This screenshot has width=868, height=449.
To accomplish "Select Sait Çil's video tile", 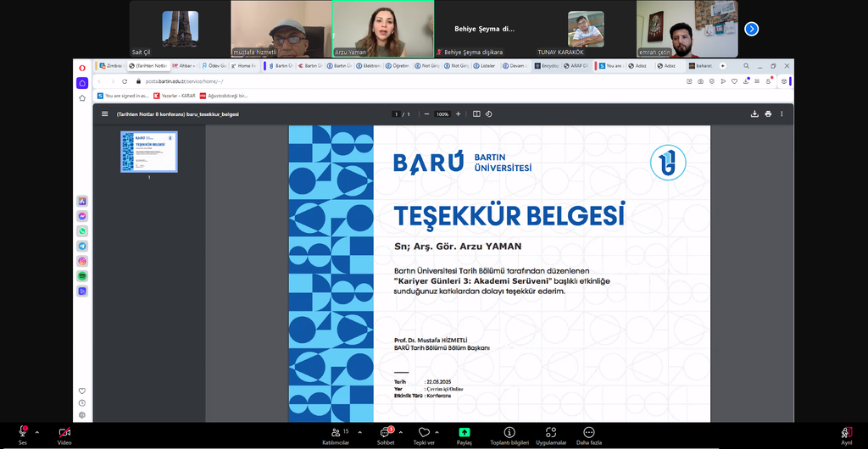I will [180, 29].
